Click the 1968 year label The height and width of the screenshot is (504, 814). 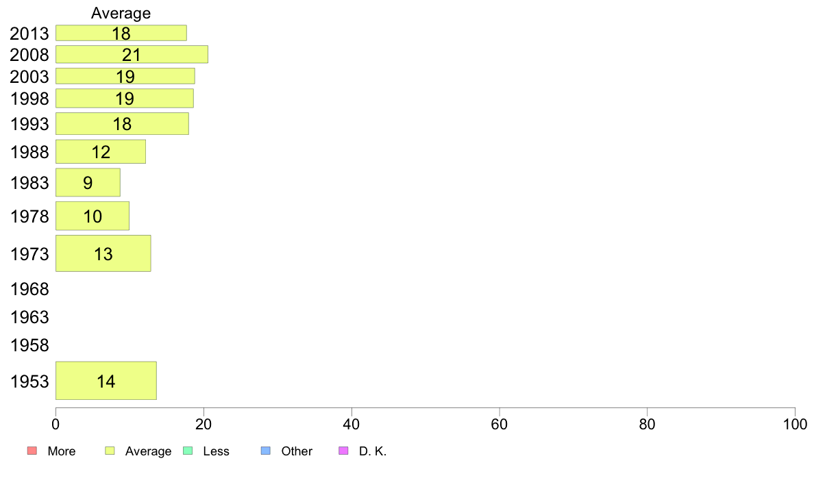(29, 289)
